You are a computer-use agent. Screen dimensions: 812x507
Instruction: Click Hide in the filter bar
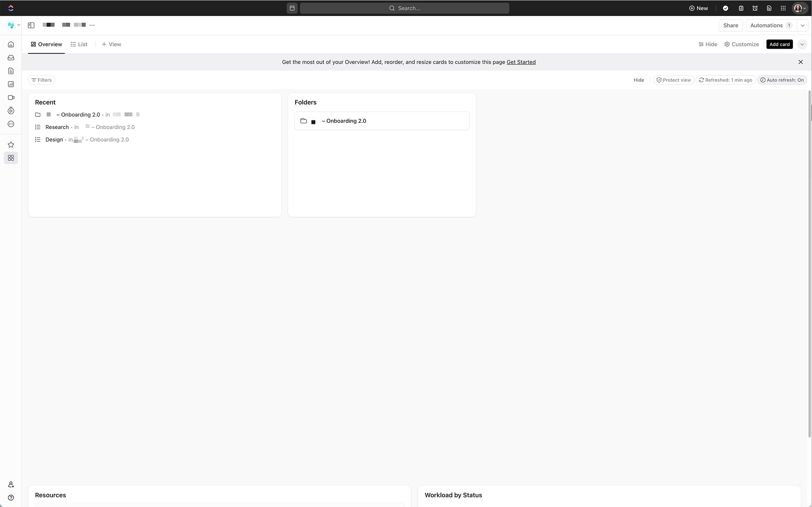point(639,80)
